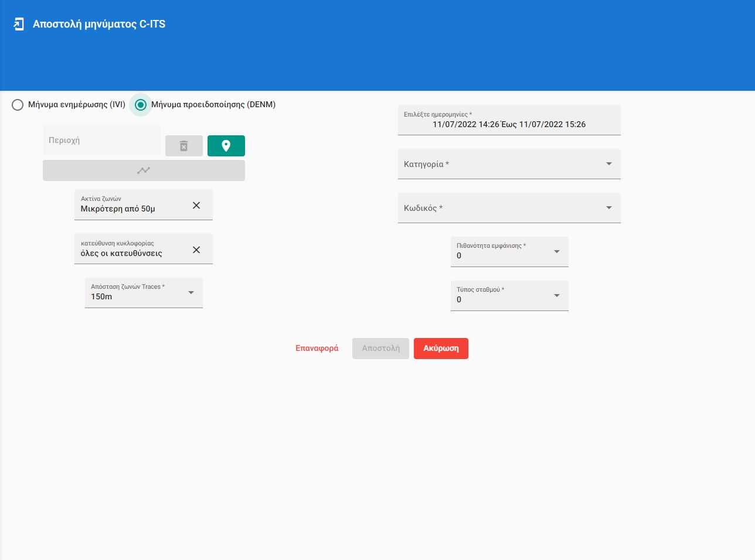The height and width of the screenshot is (560, 755).
Task: Click the polyline trace icon bar
Action: (144, 170)
